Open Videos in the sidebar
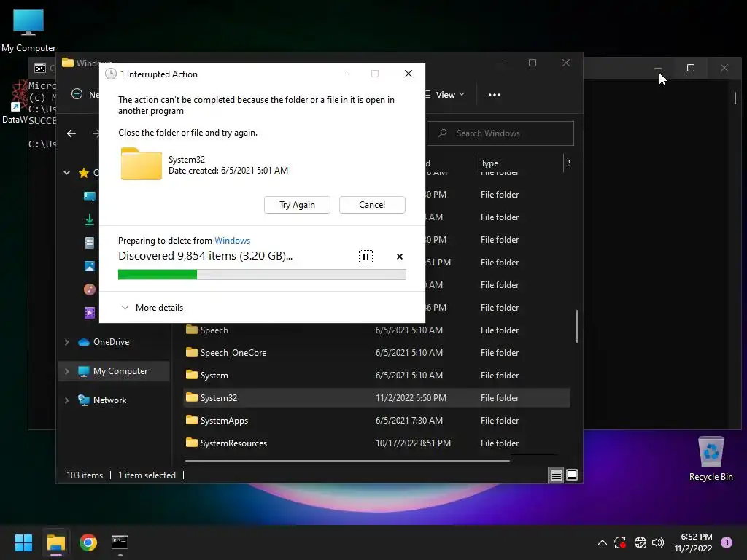The height and width of the screenshot is (560, 747). click(x=90, y=312)
